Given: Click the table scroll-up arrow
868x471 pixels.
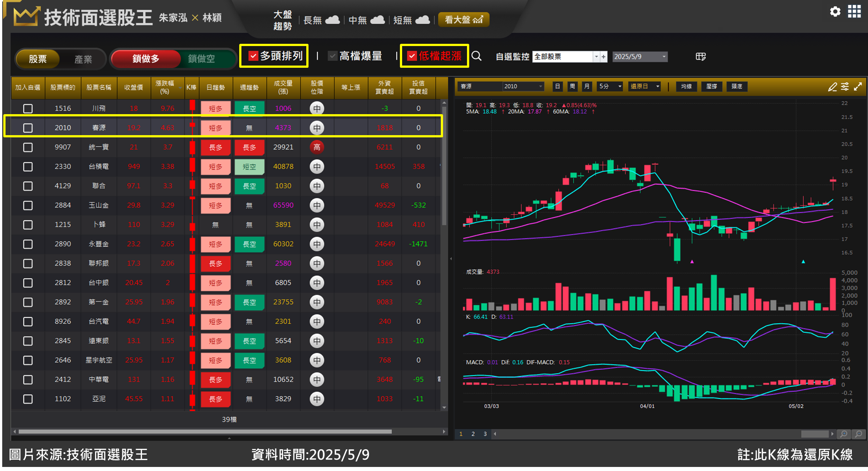Looking at the screenshot, I should tap(444, 103).
